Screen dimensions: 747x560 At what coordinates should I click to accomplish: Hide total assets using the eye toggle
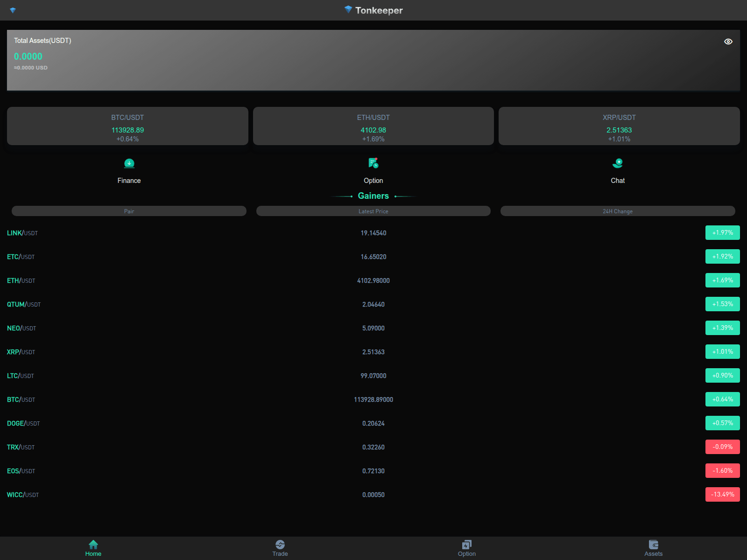coord(728,42)
